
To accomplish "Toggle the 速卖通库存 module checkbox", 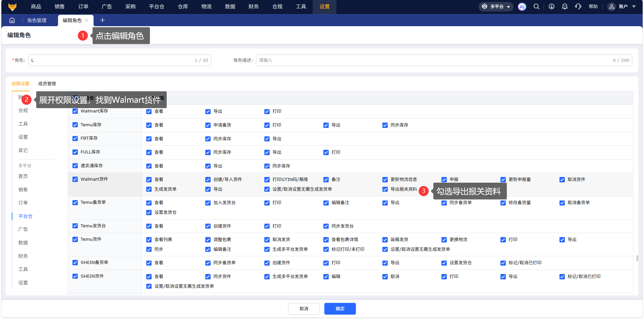I will [75, 166].
